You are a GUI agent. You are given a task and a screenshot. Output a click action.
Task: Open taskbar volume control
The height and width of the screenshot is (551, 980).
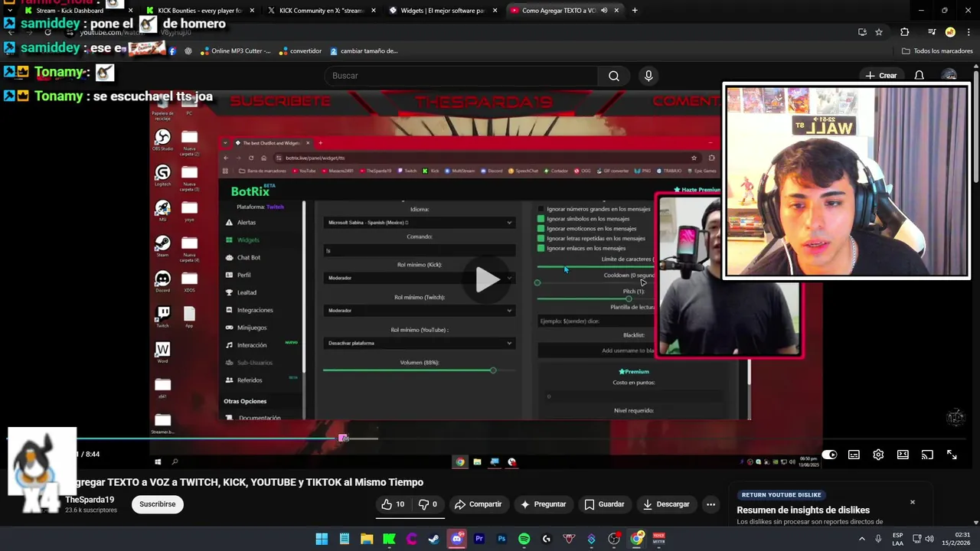[x=929, y=539]
